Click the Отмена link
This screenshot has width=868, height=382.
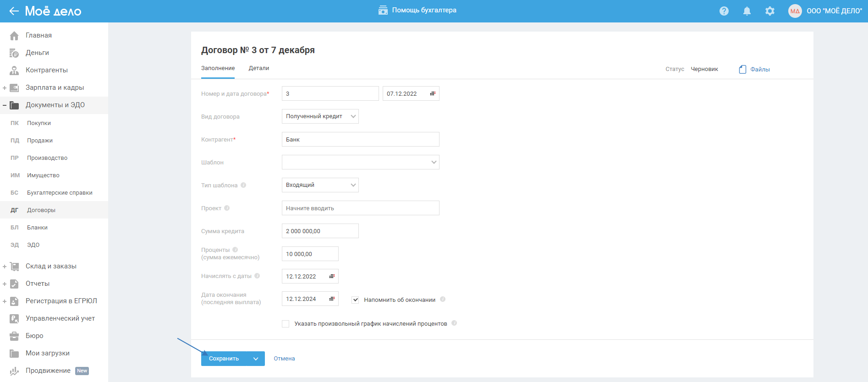click(x=284, y=359)
